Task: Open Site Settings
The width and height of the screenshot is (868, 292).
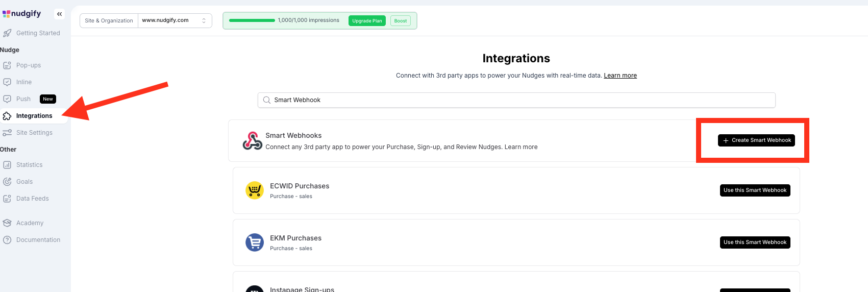Action: [x=34, y=133]
